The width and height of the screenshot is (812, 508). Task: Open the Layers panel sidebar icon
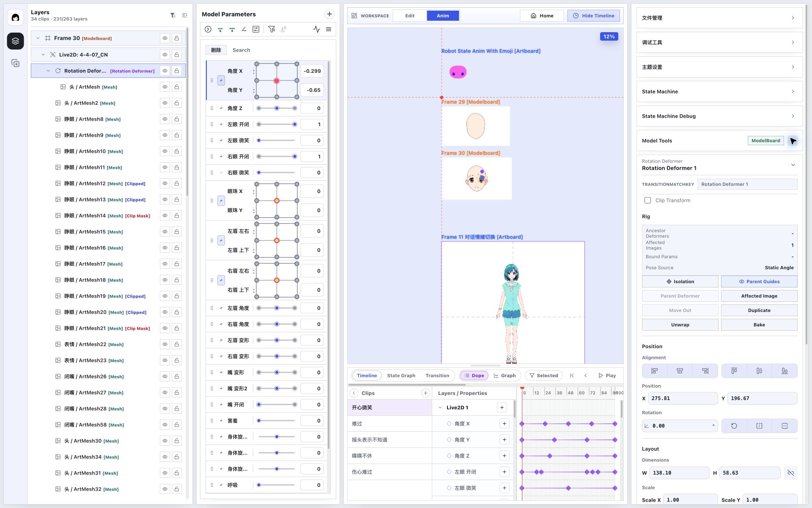point(16,41)
